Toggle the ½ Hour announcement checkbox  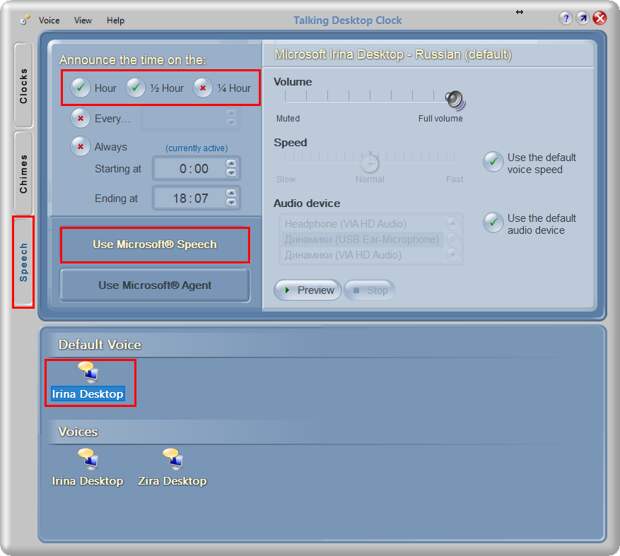136,87
